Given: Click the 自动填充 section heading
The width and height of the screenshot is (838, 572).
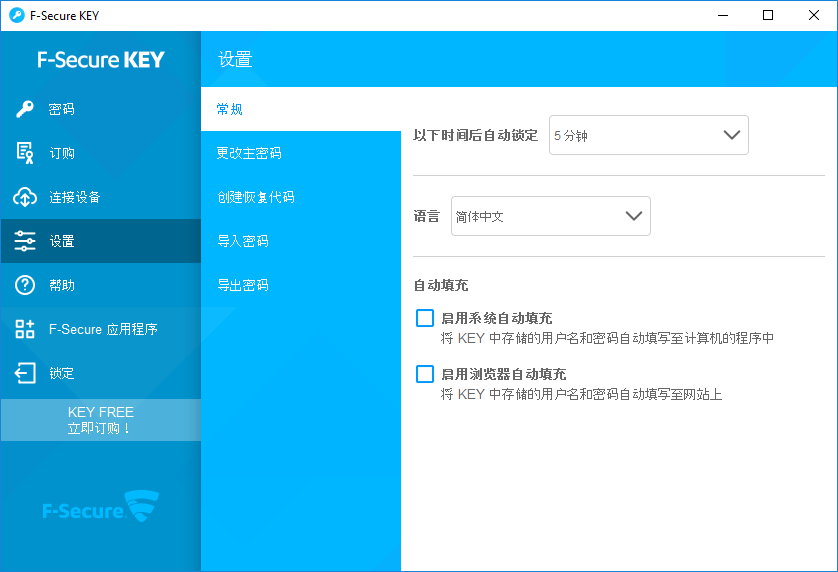Looking at the screenshot, I should click(x=441, y=285).
